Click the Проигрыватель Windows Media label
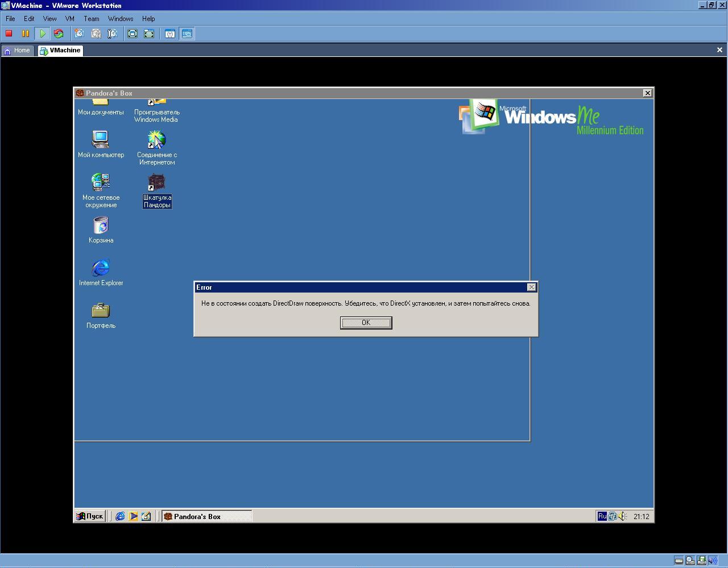The height and width of the screenshot is (568, 728). [156, 116]
